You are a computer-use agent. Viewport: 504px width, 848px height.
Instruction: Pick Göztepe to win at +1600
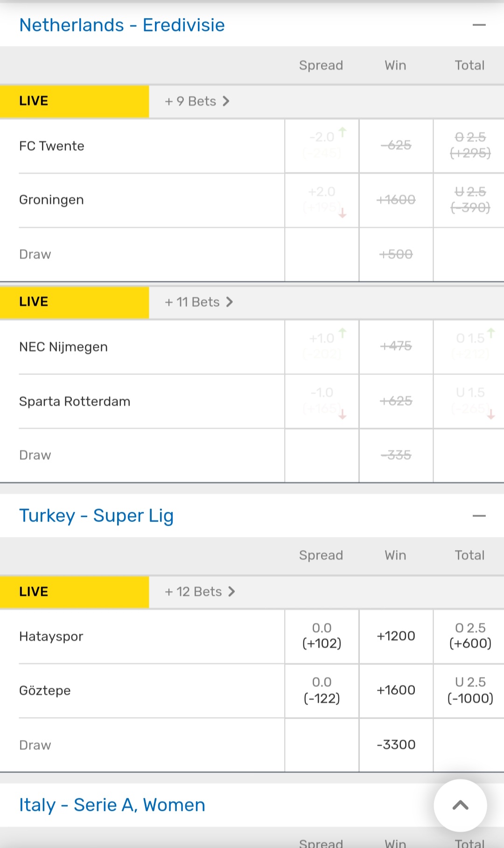point(396,690)
